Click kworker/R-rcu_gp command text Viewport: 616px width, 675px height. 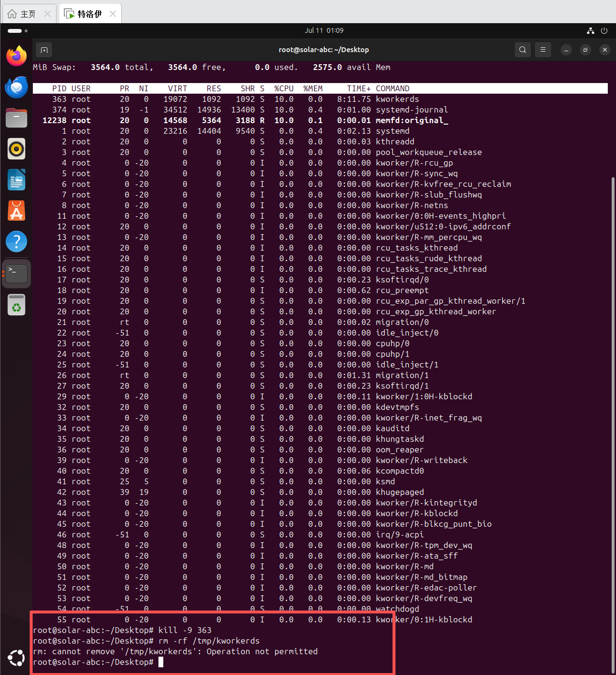pos(415,163)
